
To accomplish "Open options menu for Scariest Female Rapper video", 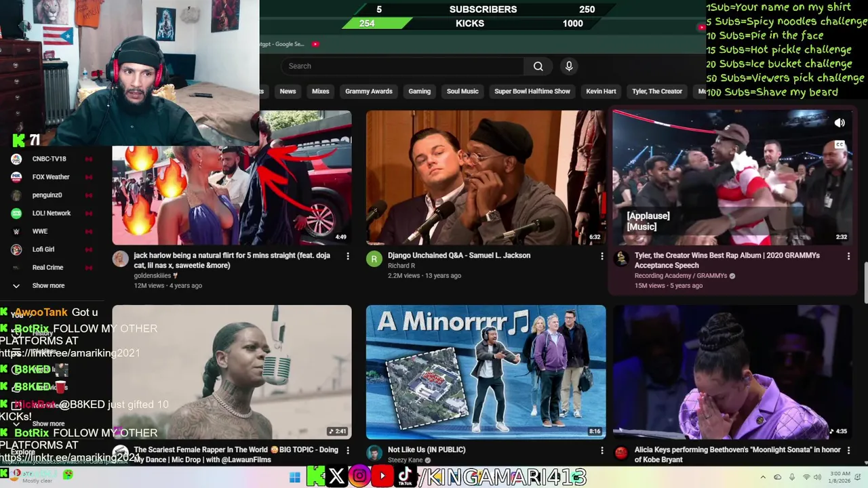I will coord(348,450).
